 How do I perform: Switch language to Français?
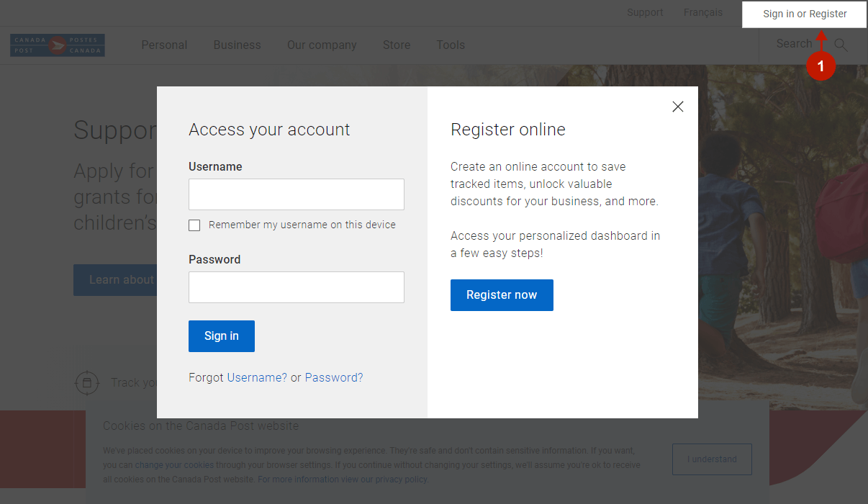point(703,13)
